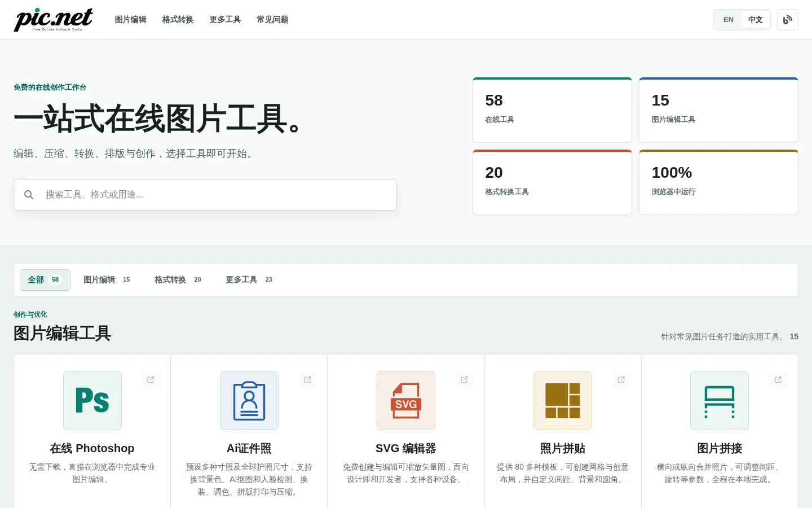Select the 格式转换 20 filter tab
This screenshot has height=508, width=812.
178,280
